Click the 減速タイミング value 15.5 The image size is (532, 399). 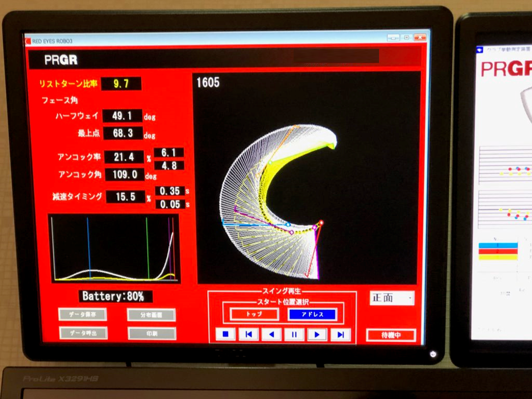[126, 197]
